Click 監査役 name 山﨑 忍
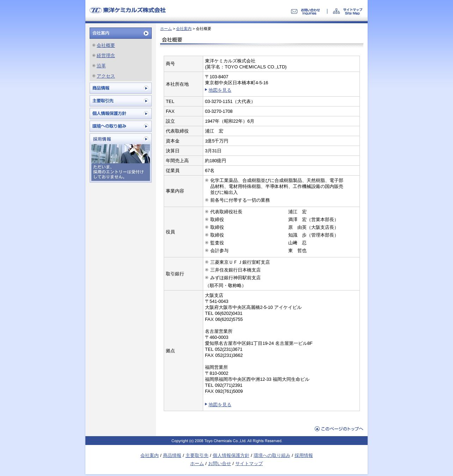The width and height of the screenshot is (453, 476). [297, 243]
